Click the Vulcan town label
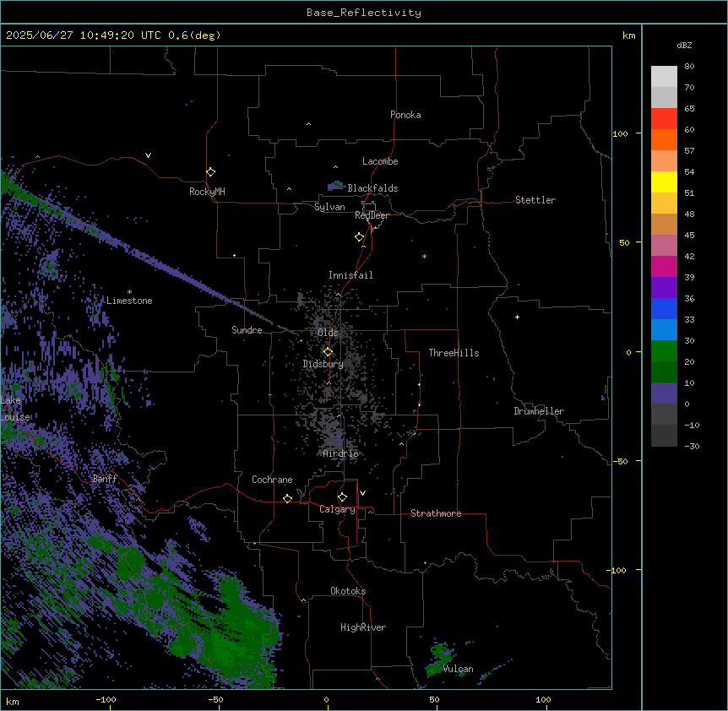This screenshot has width=728, height=711. pos(458,669)
